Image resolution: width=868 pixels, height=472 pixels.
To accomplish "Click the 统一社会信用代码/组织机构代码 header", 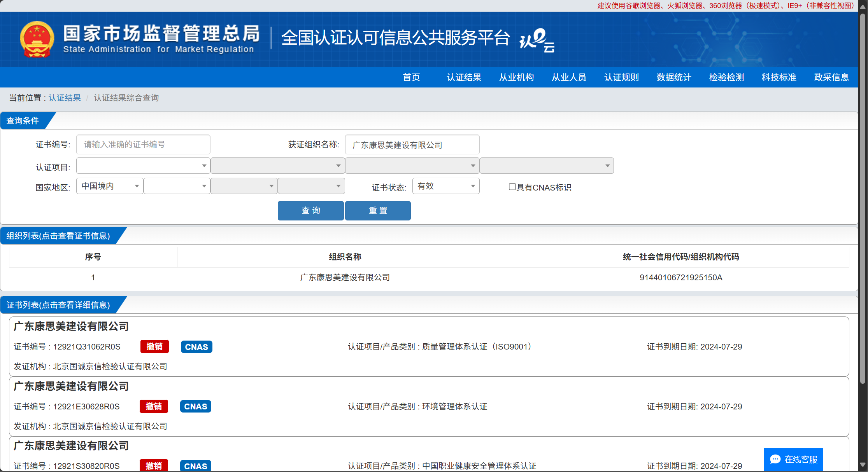I will point(681,257).
